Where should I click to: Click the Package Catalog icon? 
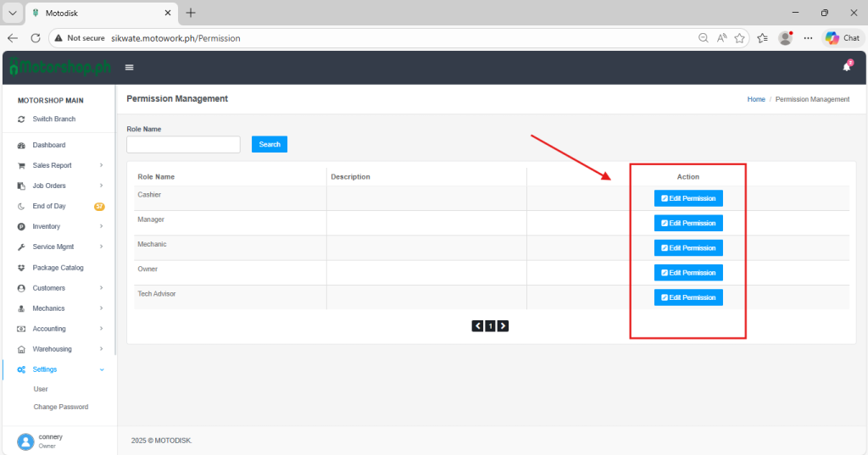[x=21, y=268]
